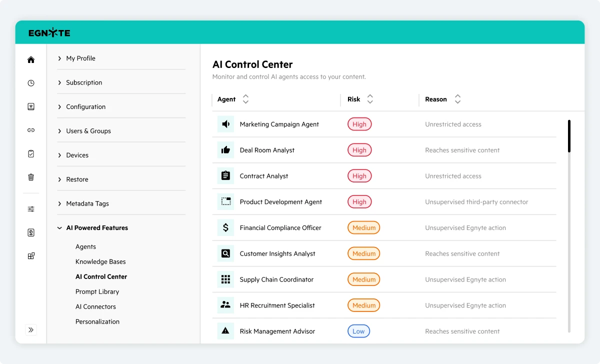
Task: Open Product Development Agent row name
Action: coord(281,202)
